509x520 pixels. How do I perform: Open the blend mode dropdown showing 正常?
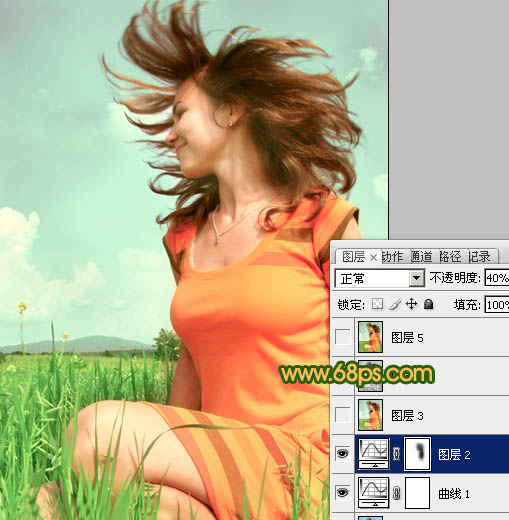pyautogui.click(x=379, y=278)
